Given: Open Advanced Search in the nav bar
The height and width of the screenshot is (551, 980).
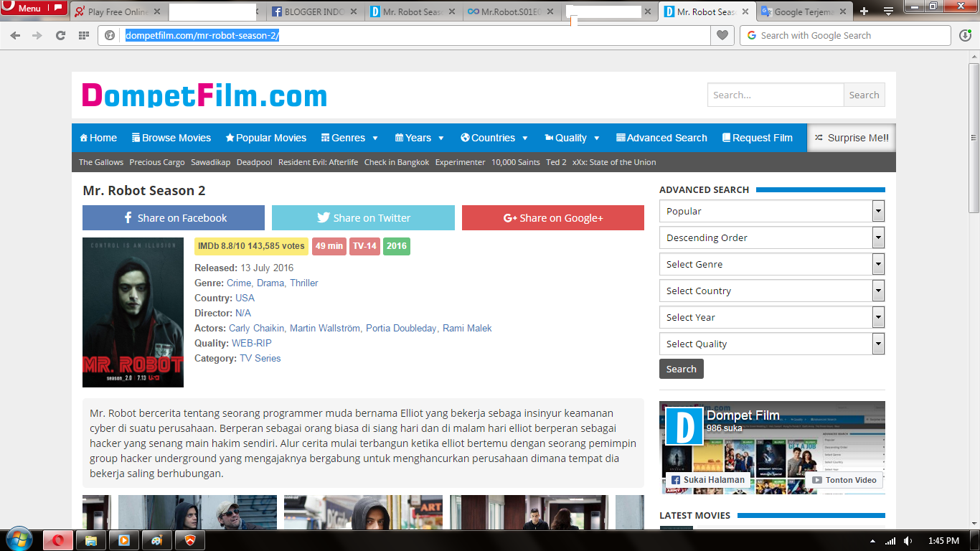Looking at the screenshot, I should tap(661, 138).
